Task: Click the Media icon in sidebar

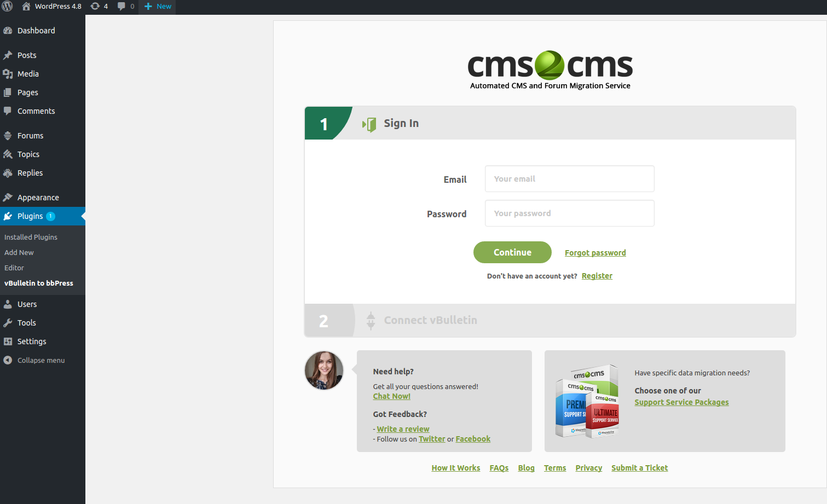Action: coord(8,74)
